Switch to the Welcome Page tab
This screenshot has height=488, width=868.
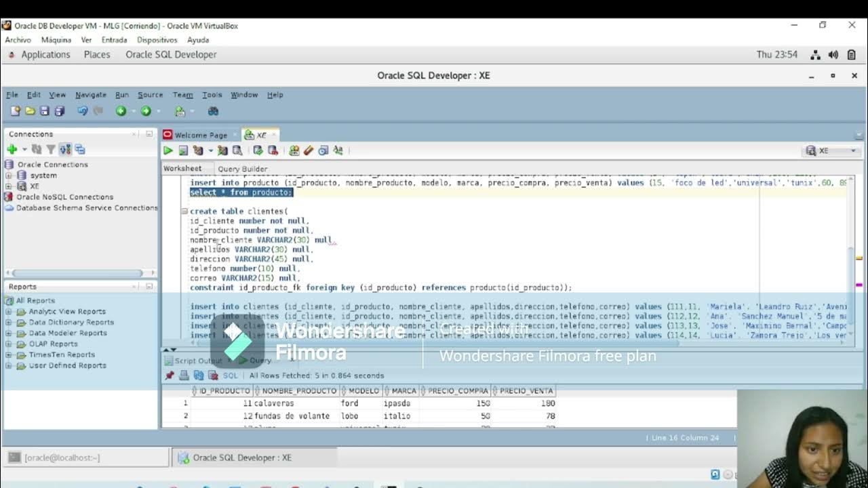(x=201, y=135)
